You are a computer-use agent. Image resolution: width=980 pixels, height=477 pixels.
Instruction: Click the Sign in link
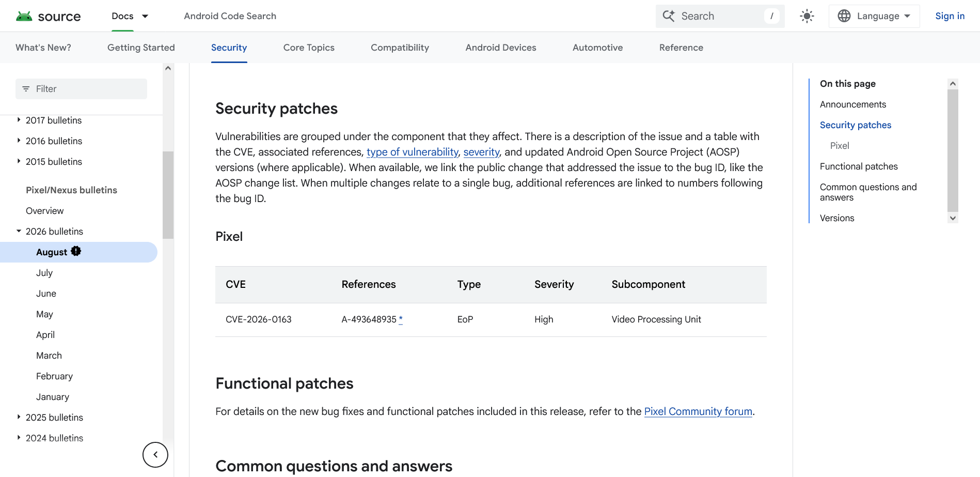(950, 16)
